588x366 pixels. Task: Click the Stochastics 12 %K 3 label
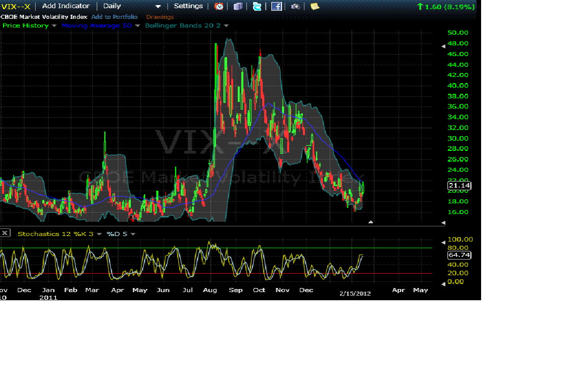pyautogui.click(x=55, y=234)
